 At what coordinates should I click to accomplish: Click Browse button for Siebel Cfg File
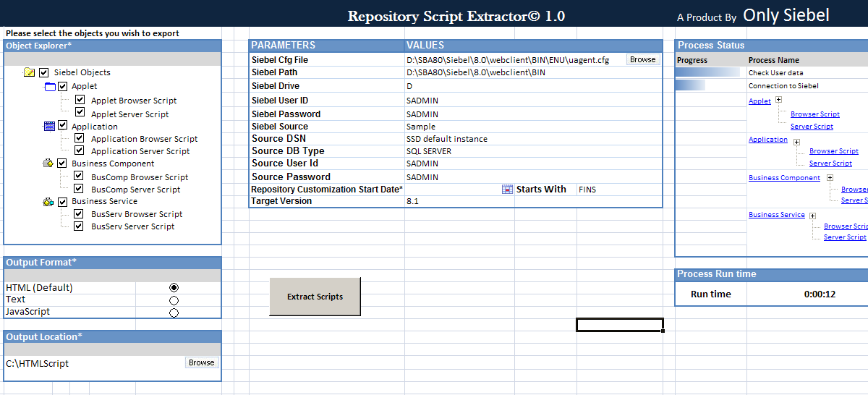pos(642,59)
